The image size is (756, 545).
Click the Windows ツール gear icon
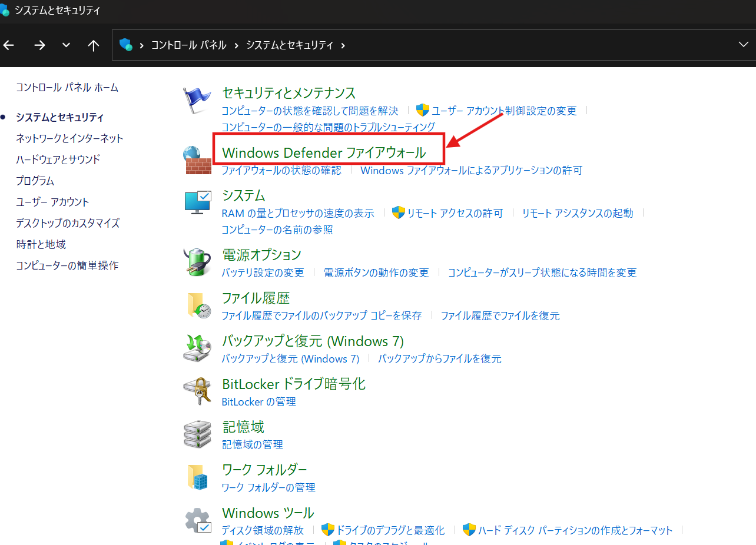tap(198, 520)
